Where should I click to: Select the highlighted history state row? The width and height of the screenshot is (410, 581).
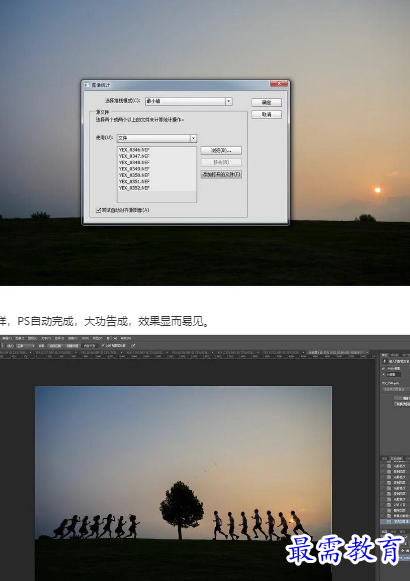(x=395, y=521)
